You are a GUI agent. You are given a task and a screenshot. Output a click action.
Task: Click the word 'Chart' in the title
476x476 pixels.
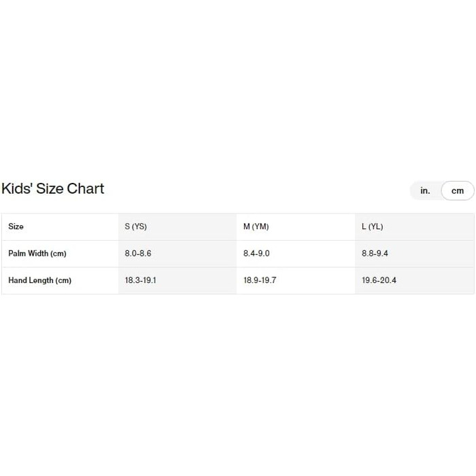click(86, 188)
